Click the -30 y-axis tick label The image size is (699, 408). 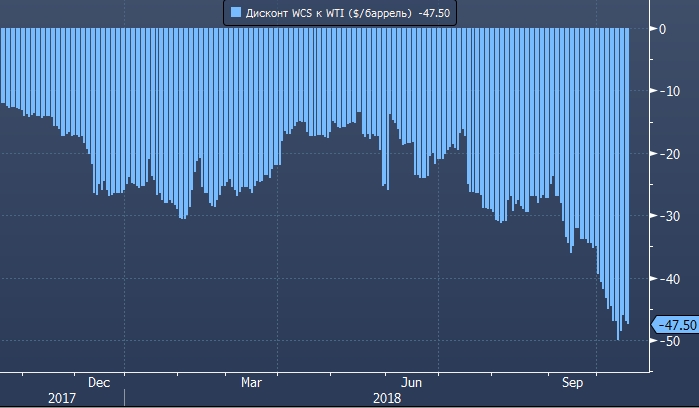click(664, 216)
